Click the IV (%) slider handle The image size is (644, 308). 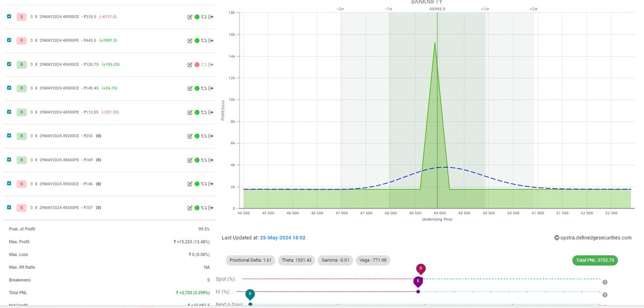pyautogui.click(x=418, y=282)
